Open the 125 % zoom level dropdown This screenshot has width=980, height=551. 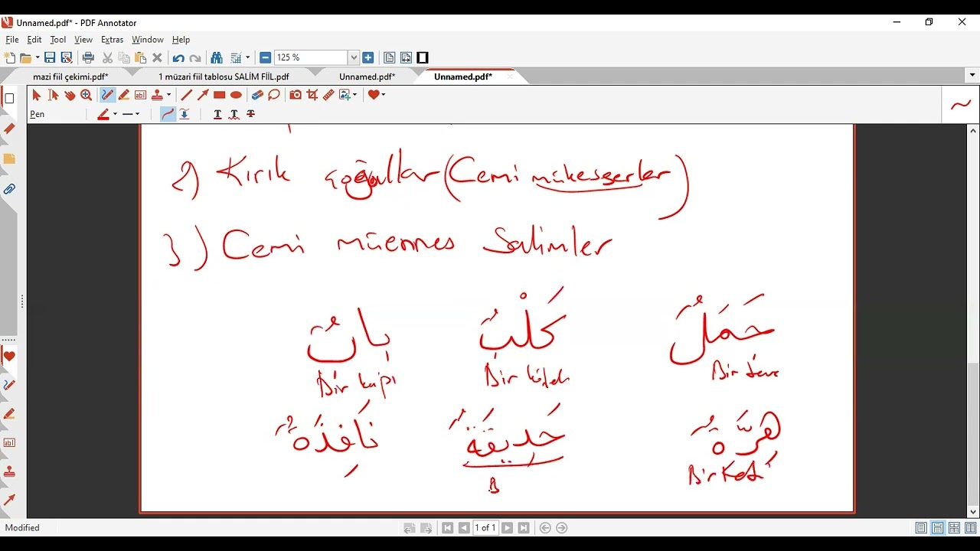click(x=354, y=57)
